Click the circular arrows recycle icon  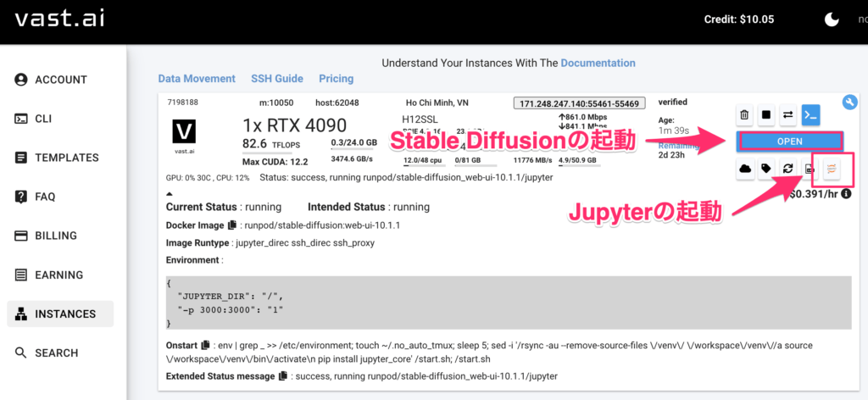(x=787, y=169)
